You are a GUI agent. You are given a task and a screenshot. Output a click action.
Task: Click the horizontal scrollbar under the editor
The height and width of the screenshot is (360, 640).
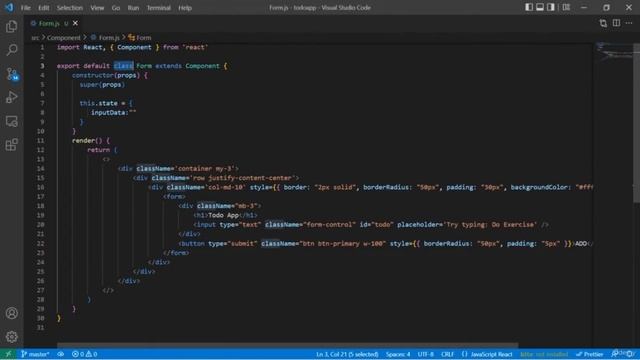click(x=287, y=345)
